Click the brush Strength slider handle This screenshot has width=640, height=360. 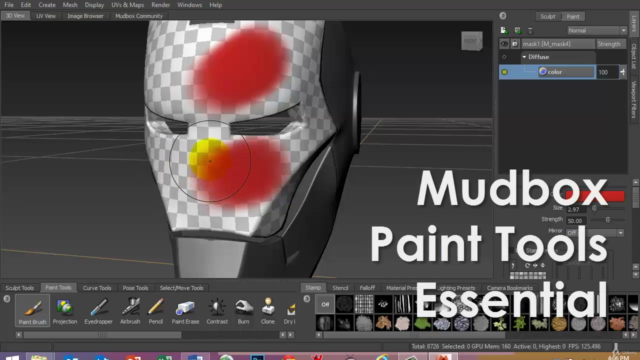(608, 220)
